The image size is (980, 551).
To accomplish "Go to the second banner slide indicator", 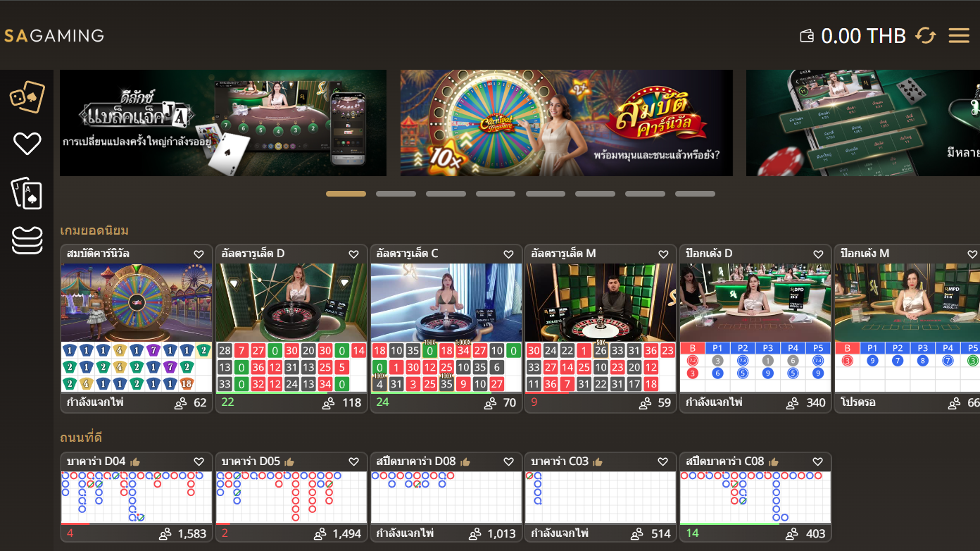I will coord(396,194).
